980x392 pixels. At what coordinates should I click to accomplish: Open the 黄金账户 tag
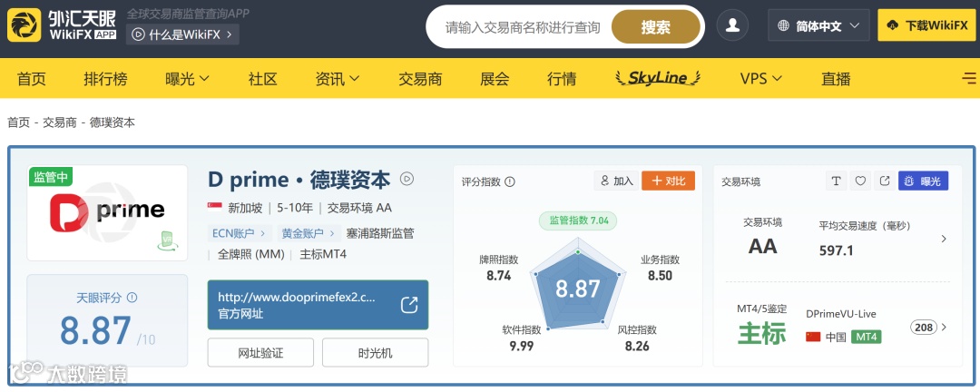coord(308,233)
